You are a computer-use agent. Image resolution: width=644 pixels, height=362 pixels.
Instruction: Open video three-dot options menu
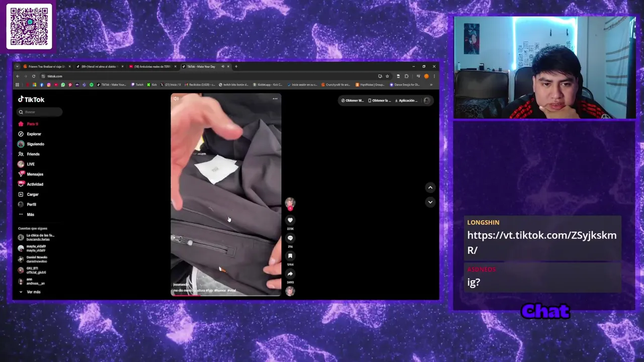coord(275,99)
